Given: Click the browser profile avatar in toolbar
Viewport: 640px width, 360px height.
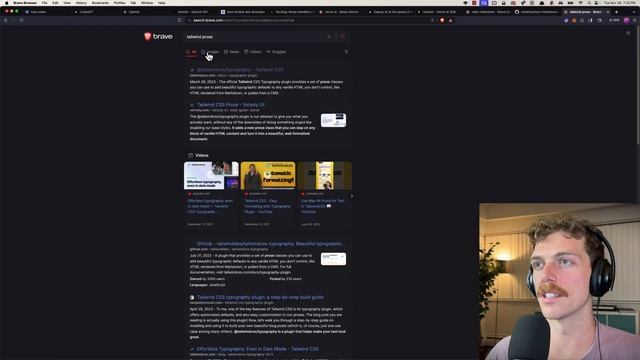Looking at the screenshot, I should [x=627, y=20].
